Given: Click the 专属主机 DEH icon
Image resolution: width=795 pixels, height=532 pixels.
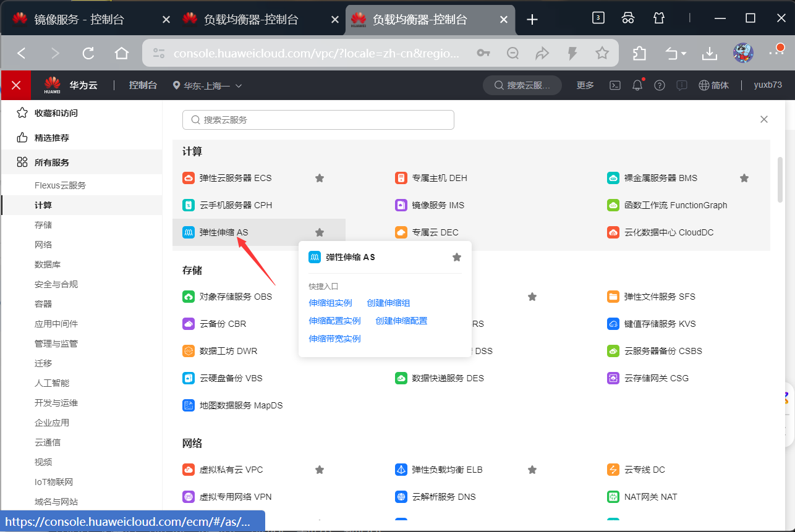Looking at the screenshot, I should pyautogui.click(x=401, y=178).
